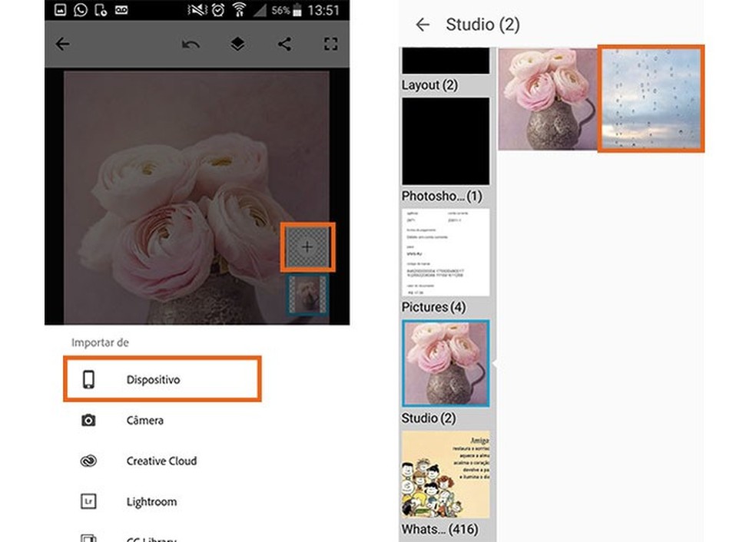Tap the battery indicator icon
Viewport: 756px width, 542px height.
point(297,10)
